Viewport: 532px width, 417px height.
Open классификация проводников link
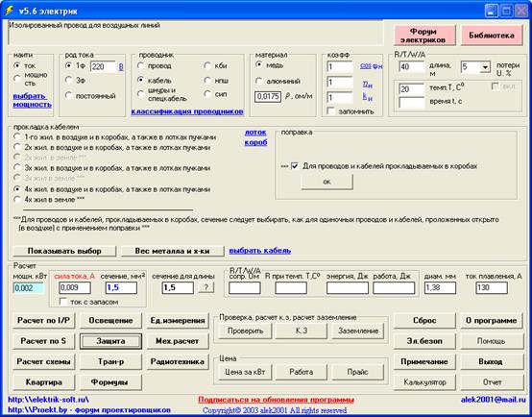187,111
